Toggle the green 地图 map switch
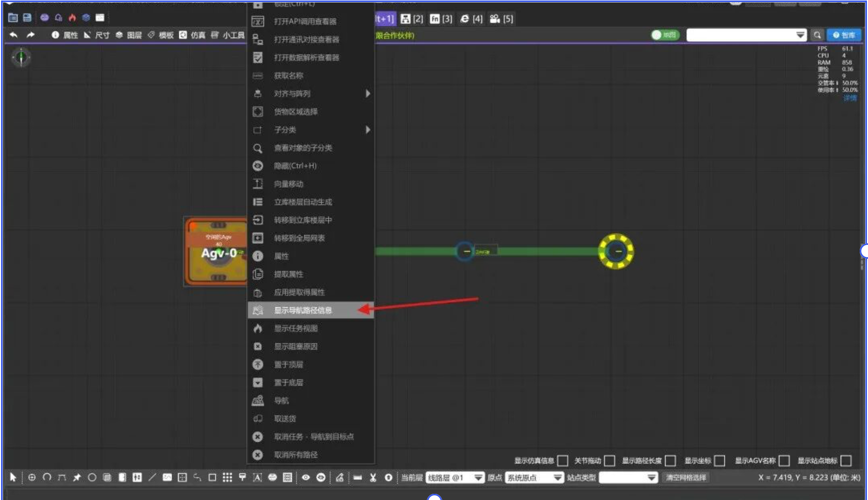Viewport: 868px width, 500px height. (x=665, y=35)
